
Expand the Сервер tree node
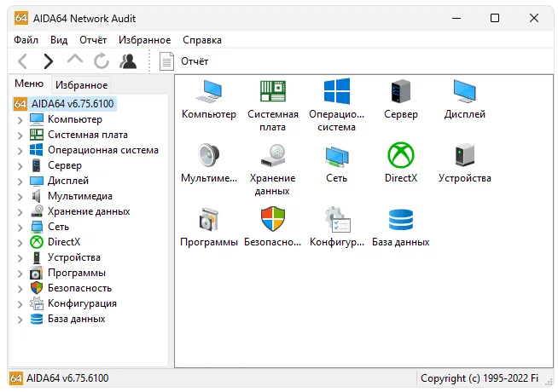pos(20,166)
